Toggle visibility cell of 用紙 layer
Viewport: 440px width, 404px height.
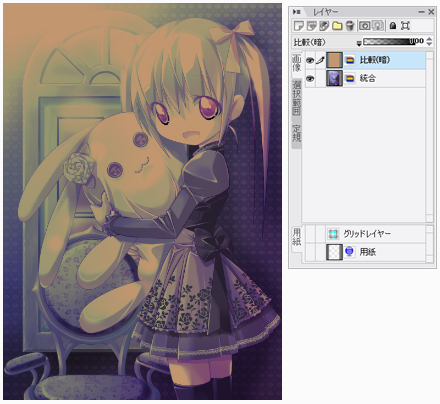click(x=310, y=252)
